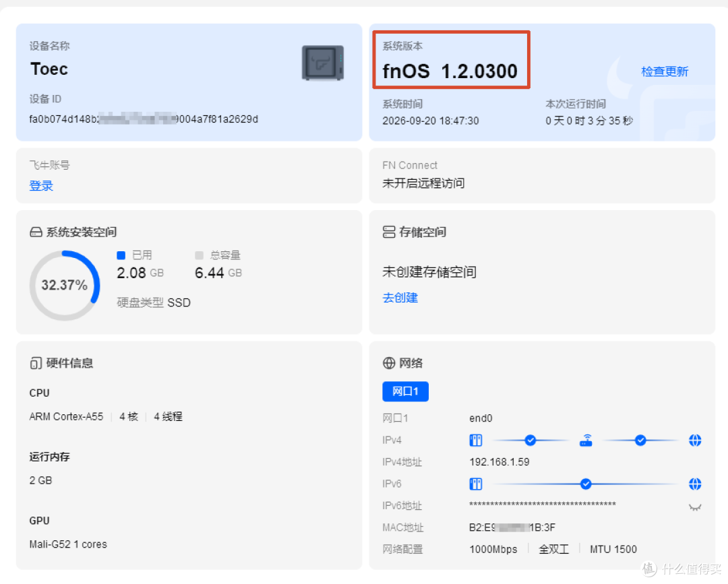
Task: Click 检查更新 to check for updates
Action: (x=665, y=71)
